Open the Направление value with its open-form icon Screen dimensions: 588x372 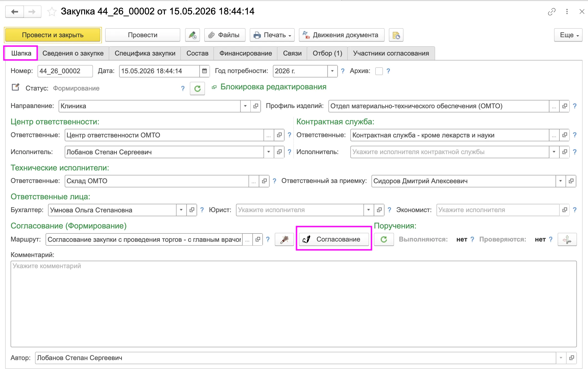click(x=256, y=106)
